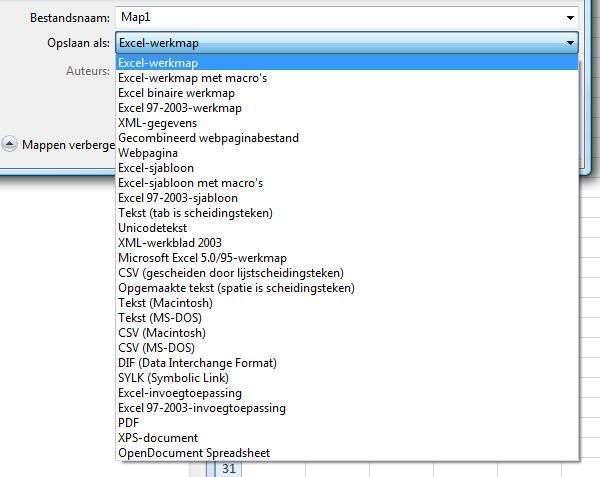This screenshot has width=600, height=477.
Task: Pick Excel 97-2003-sjabloon option
Action: click(347, 198)
